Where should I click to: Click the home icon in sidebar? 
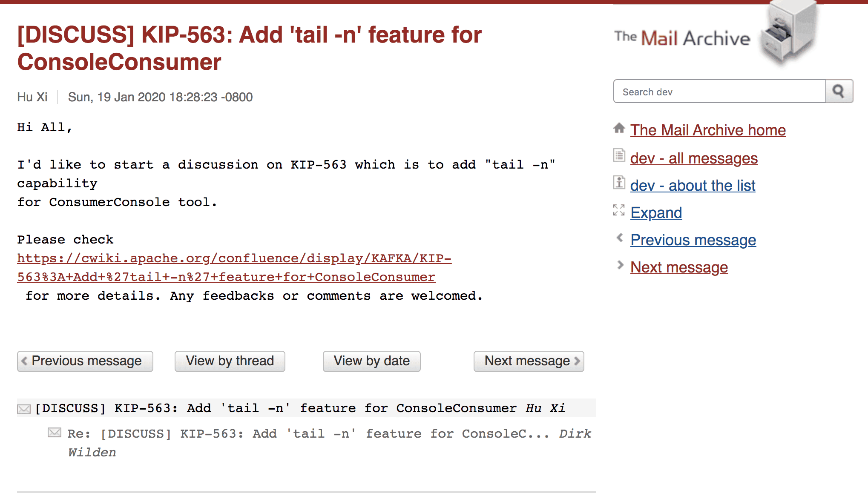619,128
